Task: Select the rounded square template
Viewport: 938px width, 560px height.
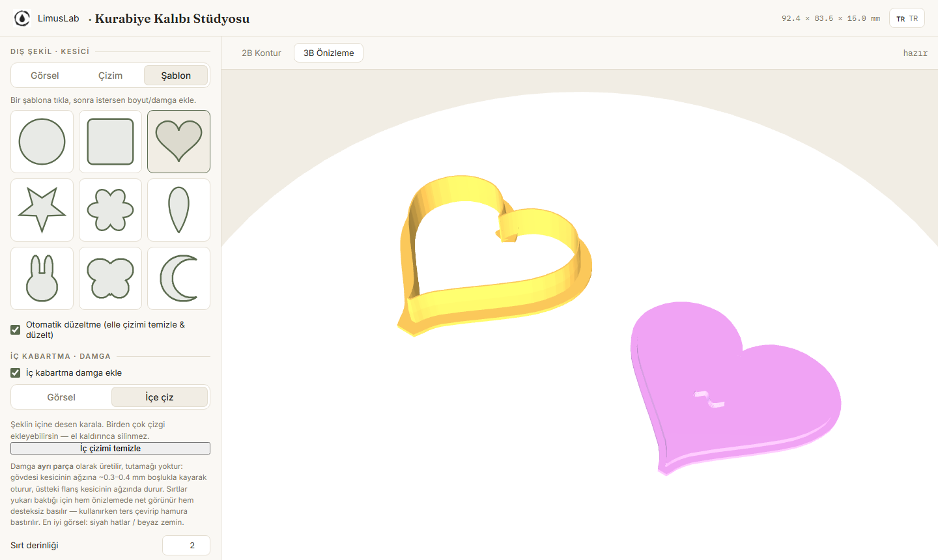Action: pos(110,141)
